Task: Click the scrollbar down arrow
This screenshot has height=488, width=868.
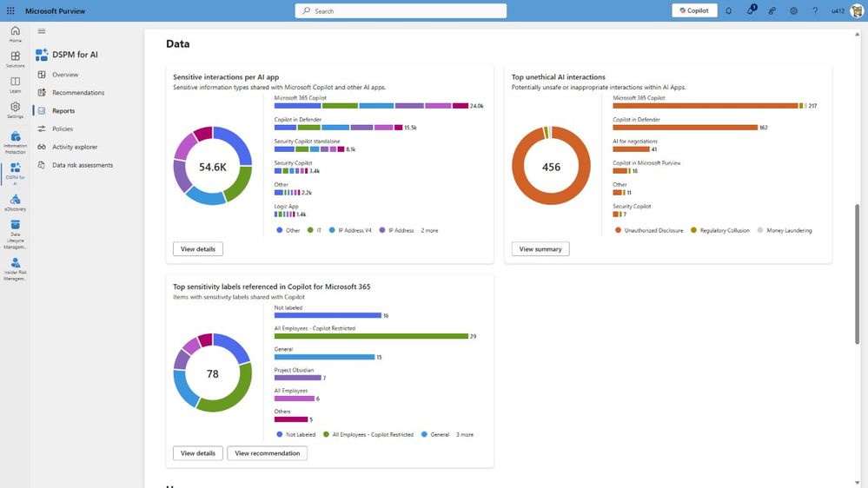Action: coord(857,483)
